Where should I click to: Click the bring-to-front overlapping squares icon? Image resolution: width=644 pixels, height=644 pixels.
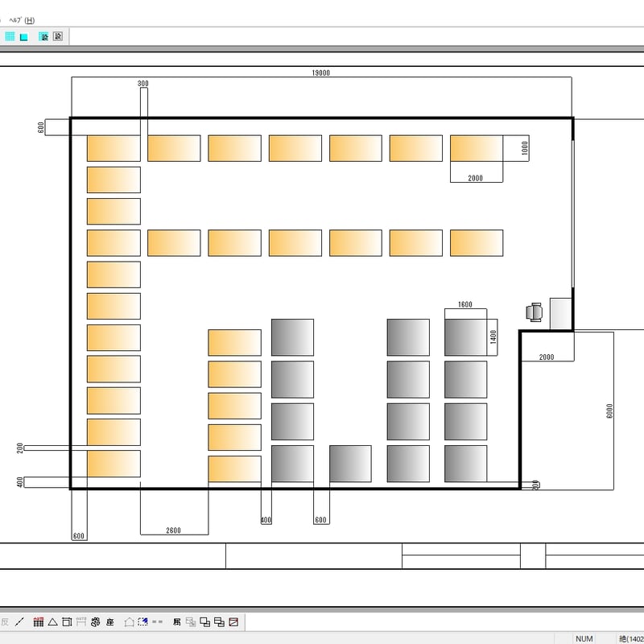(205, 621)
